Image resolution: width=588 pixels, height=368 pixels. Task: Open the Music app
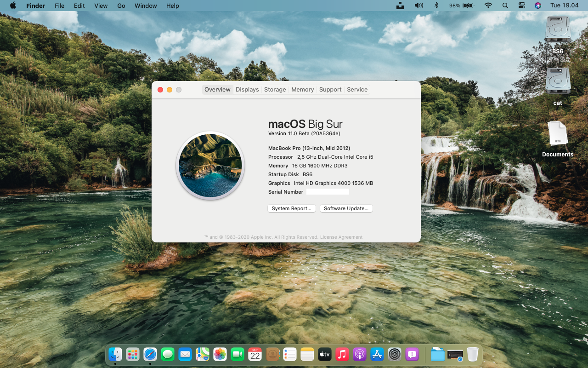tap(342, 354)
